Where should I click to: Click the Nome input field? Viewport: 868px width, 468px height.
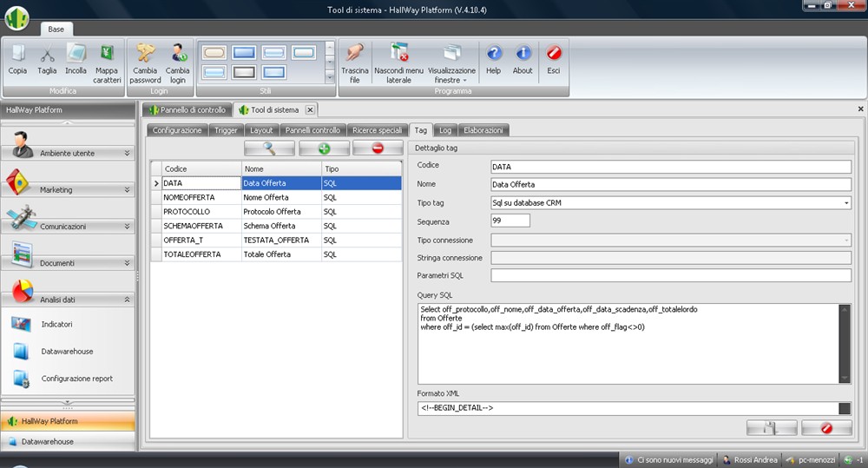(x=671, y=184)
